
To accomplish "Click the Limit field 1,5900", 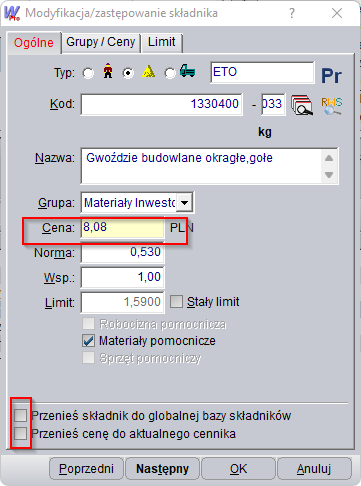I will point(122,302).
